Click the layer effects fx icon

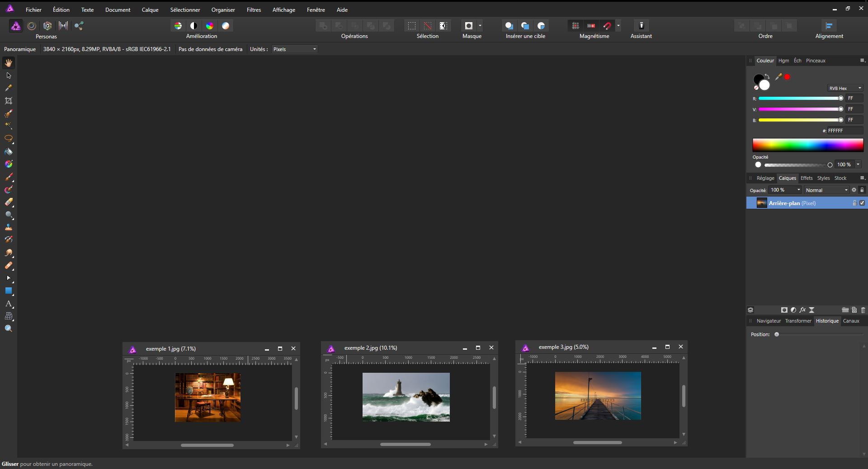[x=802, y=310]
